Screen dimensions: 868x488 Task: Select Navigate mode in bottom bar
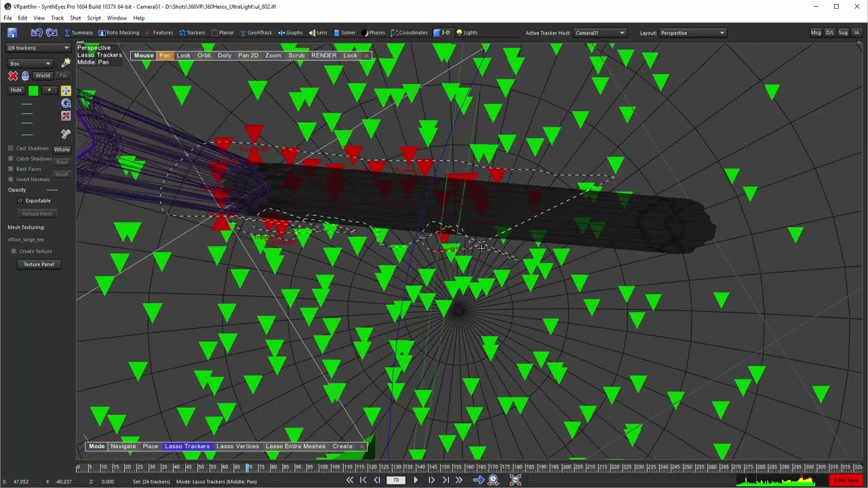click(123, 446)
